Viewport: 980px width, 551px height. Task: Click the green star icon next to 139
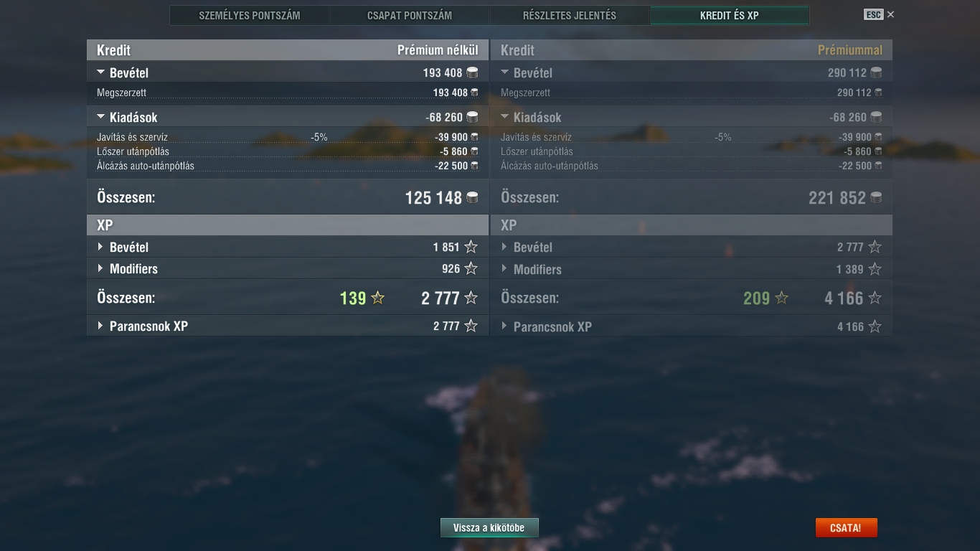377,298
